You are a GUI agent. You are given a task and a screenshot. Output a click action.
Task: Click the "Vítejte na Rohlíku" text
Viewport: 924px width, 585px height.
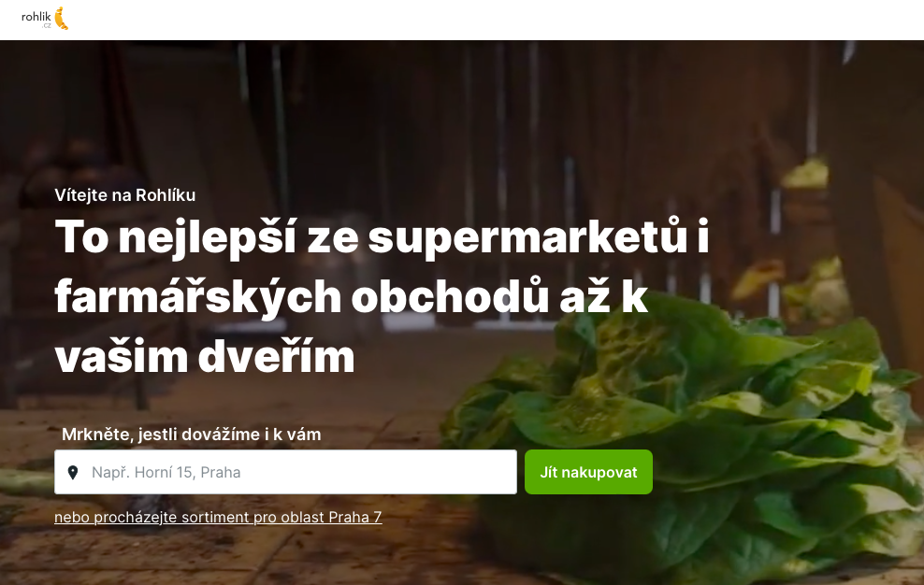pyautogui.click(x=125, y=195)
